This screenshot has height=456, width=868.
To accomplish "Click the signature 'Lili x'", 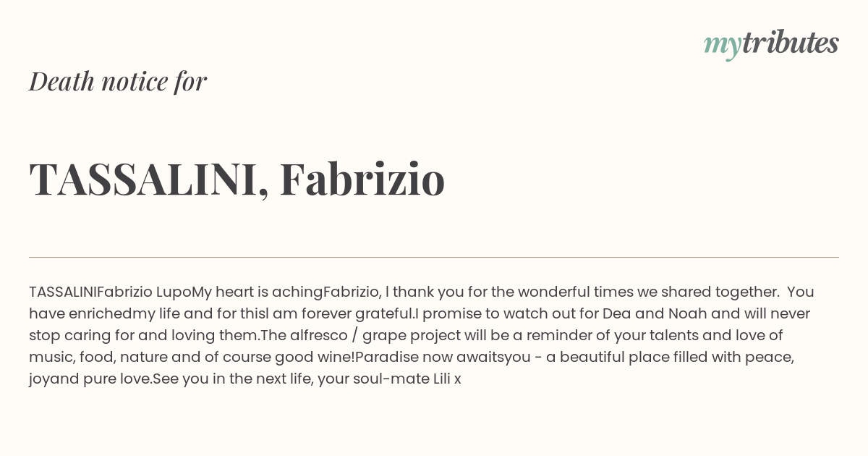I will coord(447,379).
